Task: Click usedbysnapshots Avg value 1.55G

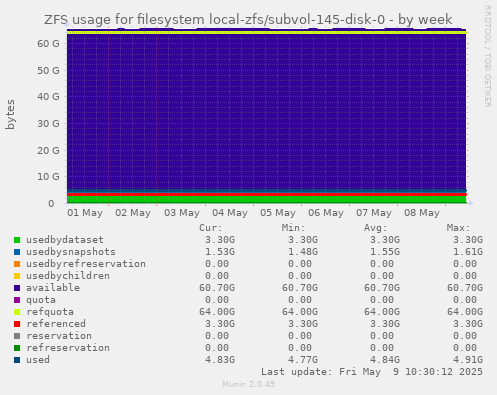Action: pyautogui.click(x=385, y=252)
